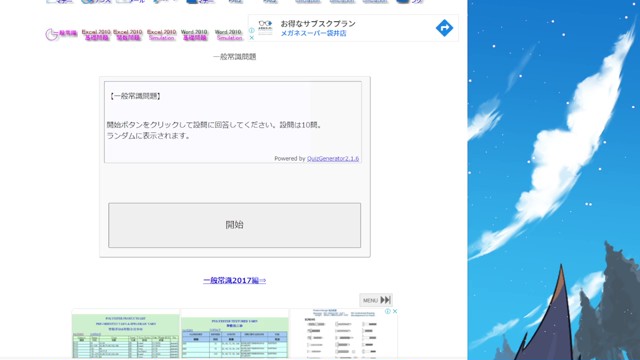
Task: Open the second Excel 2010 問題 link
Action: click(x=128, y=35)
